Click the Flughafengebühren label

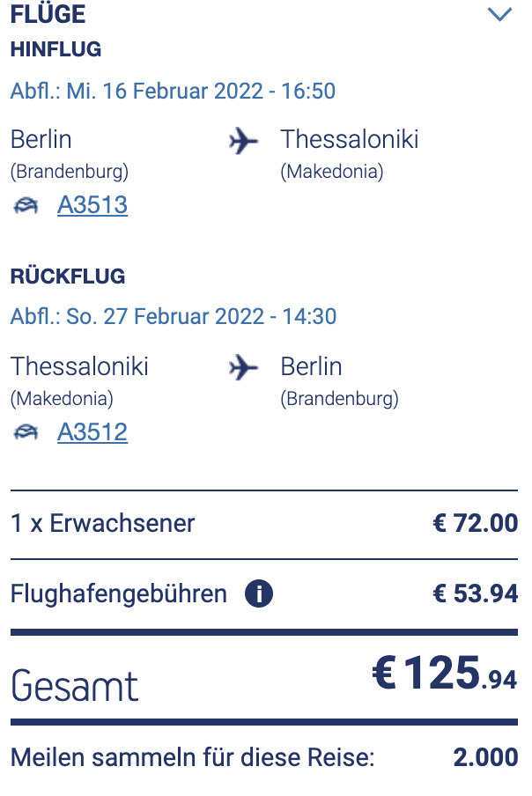click(x=119, y=593)
